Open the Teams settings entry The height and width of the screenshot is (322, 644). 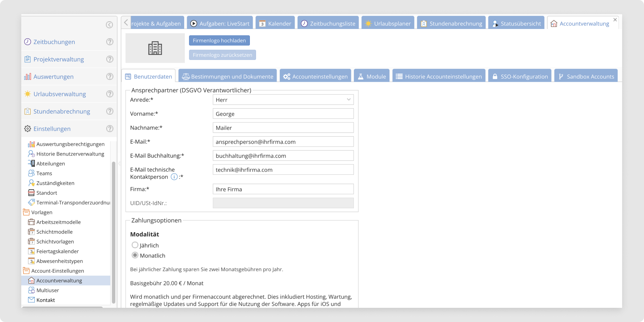coord(44,173)
